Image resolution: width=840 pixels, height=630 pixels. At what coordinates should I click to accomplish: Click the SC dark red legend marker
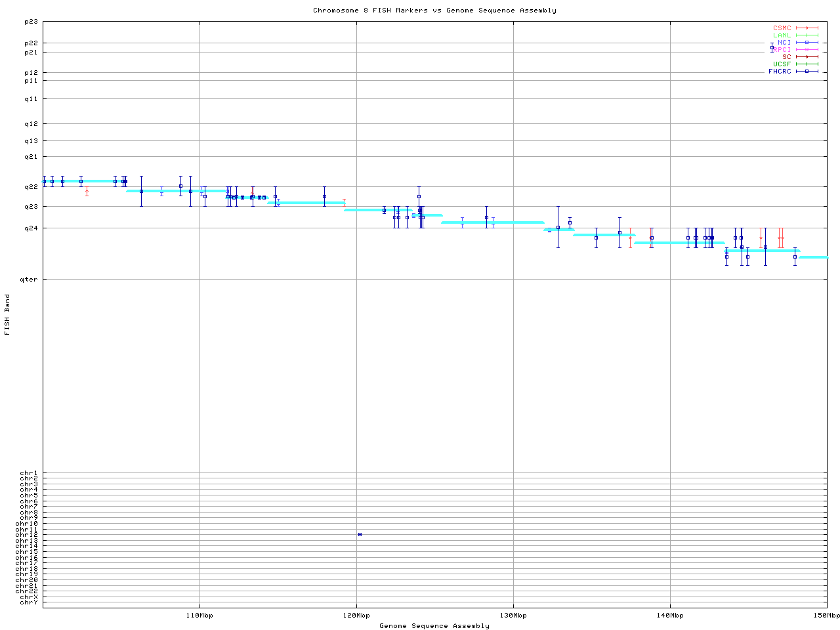tap(807, 57)
